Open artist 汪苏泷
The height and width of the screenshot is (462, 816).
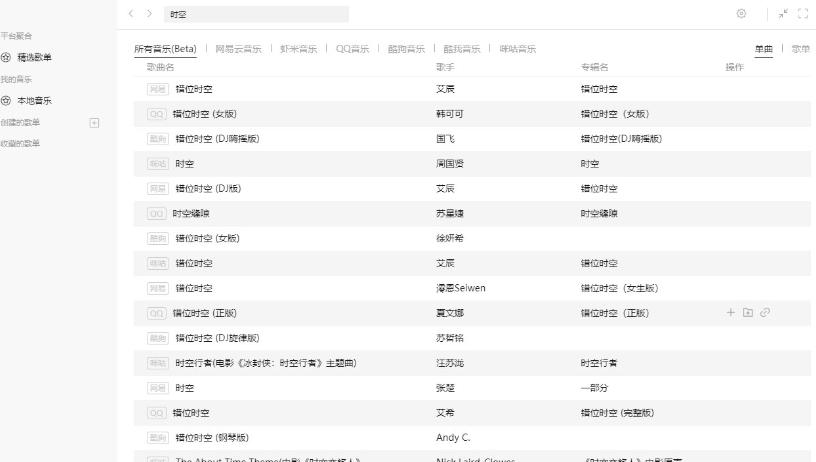(x=450, y=363)
